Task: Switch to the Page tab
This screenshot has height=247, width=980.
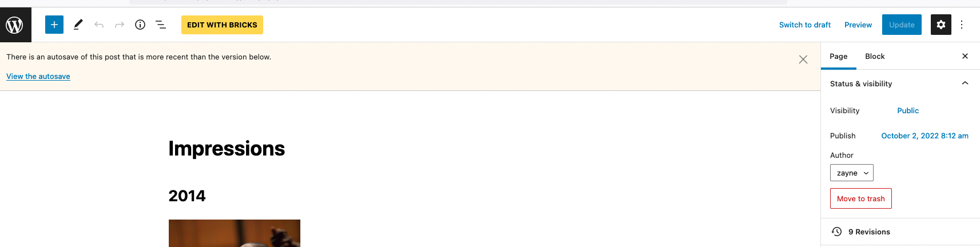Action: (x=839, y=56)
